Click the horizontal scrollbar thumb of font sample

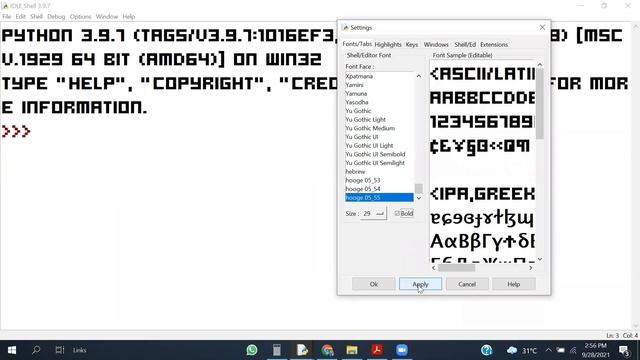(x=456, y=268)
